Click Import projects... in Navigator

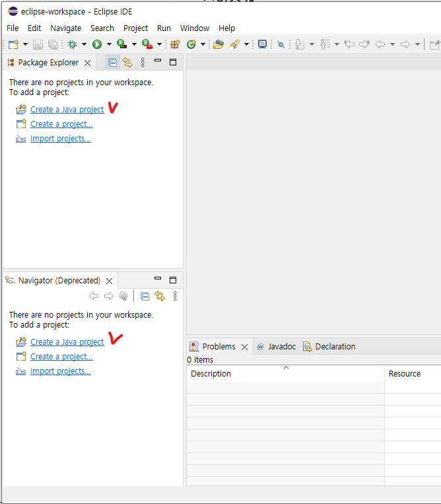pyautogui.click(x=61, y=371)
